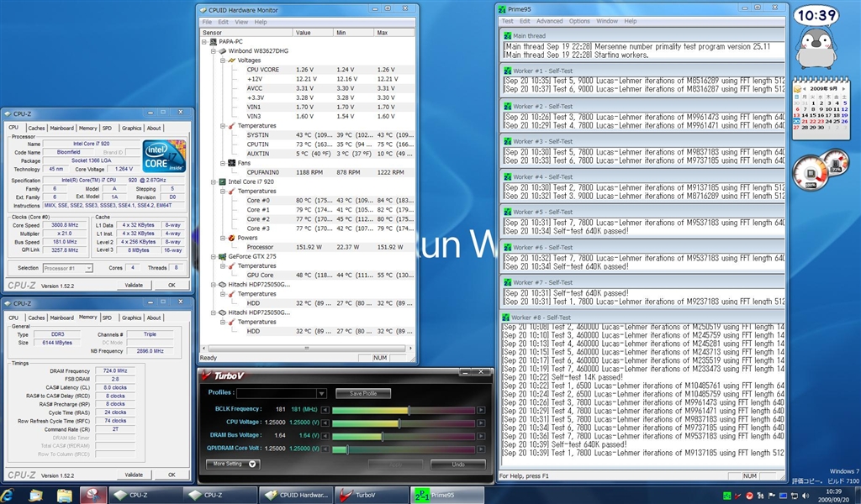
Task: Open View menu in Hardware Monitor
Action: click(241, 22)
